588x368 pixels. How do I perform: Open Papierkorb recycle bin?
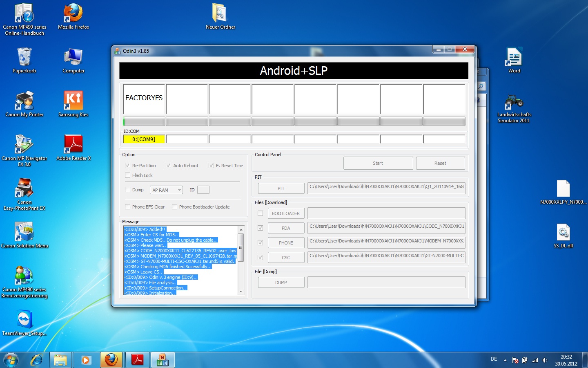point(24,60)
